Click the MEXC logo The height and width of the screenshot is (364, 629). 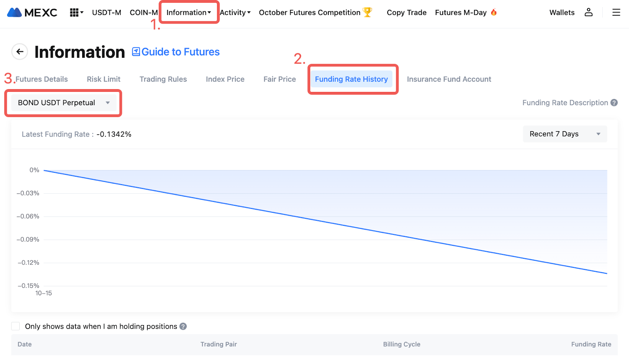[x=32, y=13]
